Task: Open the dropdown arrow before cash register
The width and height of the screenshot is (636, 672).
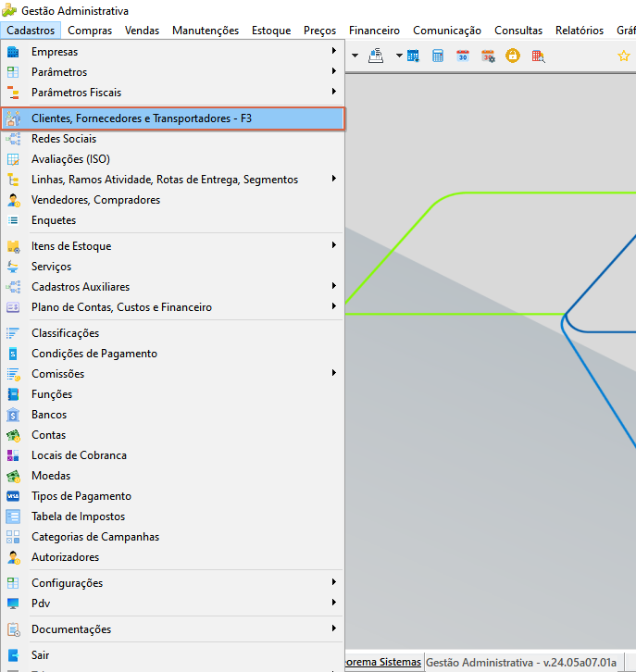Action: pyautogui.click(x=355, y=56)
